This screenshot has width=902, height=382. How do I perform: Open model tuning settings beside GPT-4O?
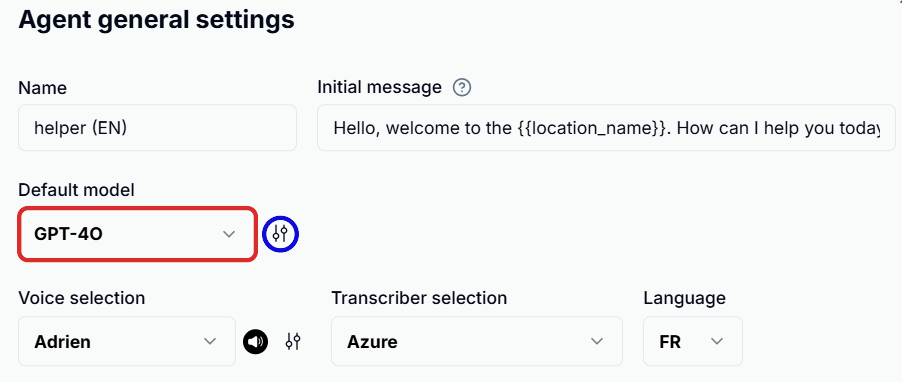tap(280, 234)
